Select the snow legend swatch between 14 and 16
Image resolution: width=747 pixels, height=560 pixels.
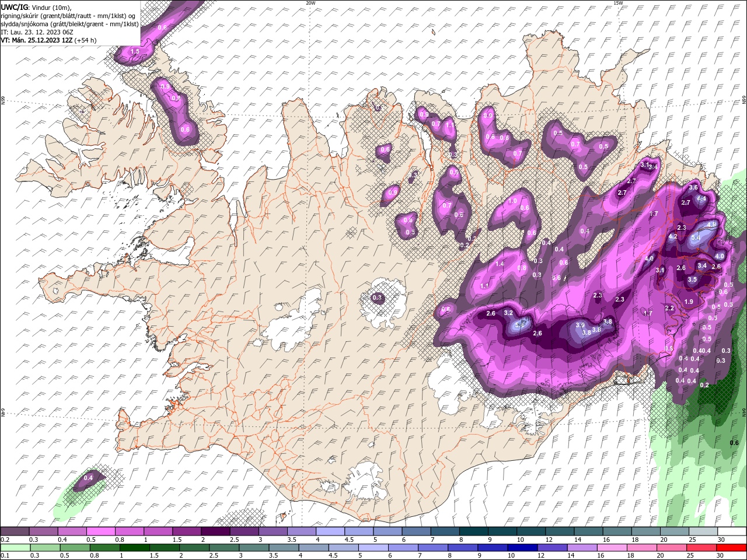coord(588,531)
